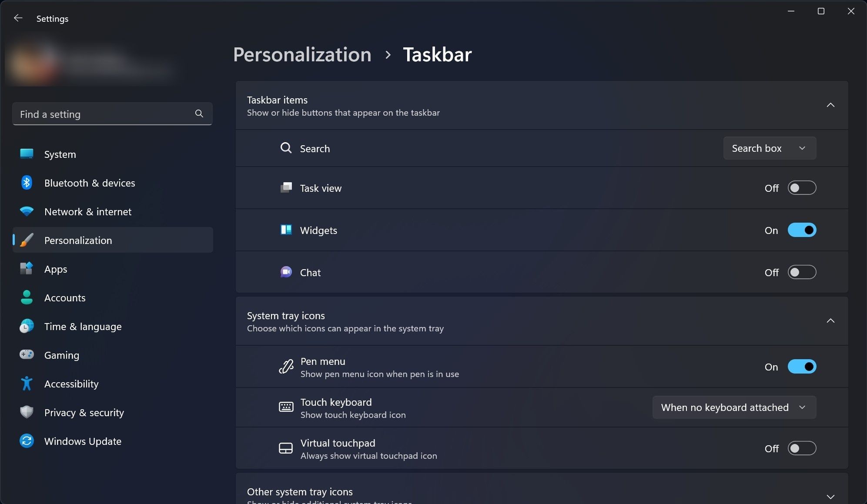Open the Search box dropdown
This screenshot has width=867, height=504.
(769, 148)
